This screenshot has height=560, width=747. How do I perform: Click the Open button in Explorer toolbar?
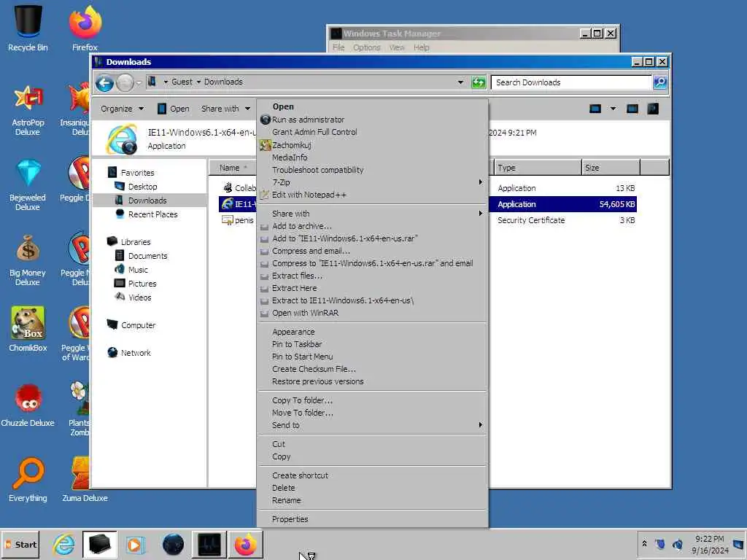coord(174,109)
